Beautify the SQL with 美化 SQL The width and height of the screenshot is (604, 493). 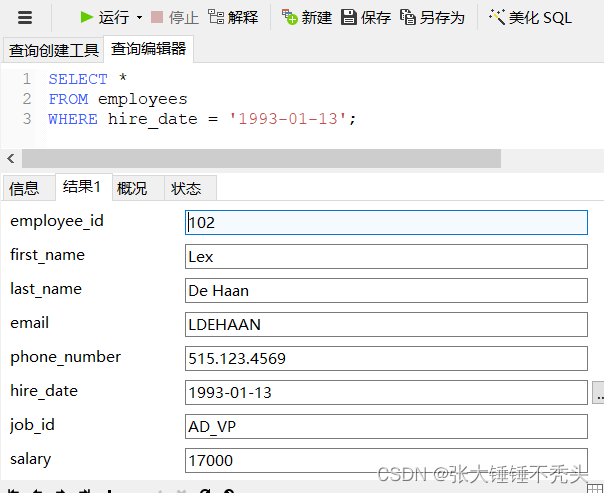click(x=530, y=17)
